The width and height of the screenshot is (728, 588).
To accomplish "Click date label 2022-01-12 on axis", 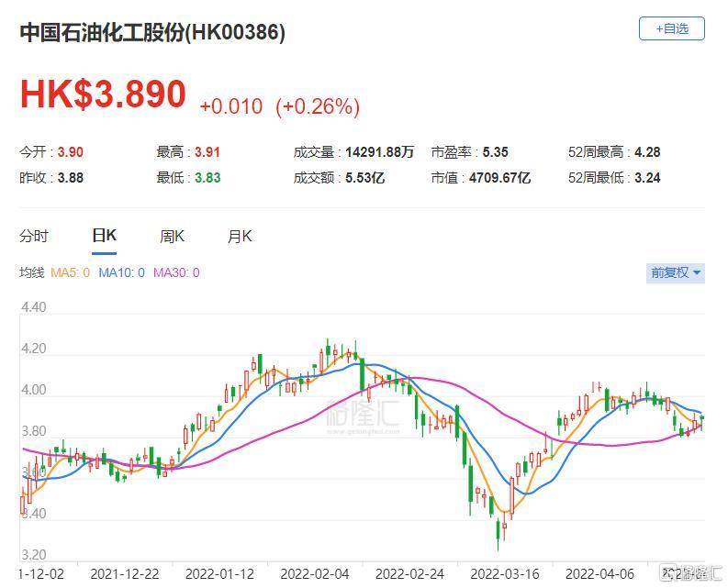I will [x=219, y=574].
